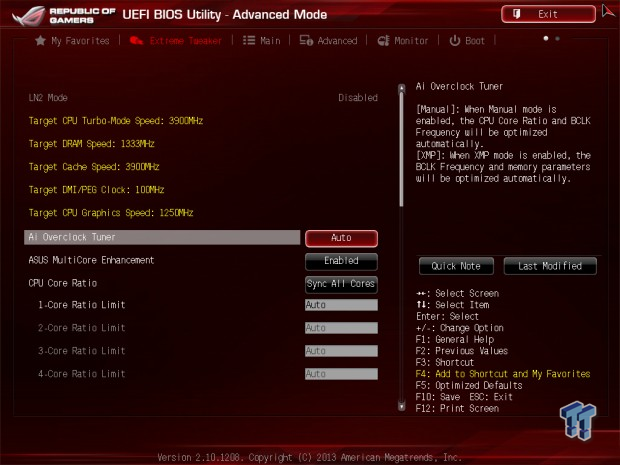The height and width of the screenshot is (465, 620).
Task: Click the 4-Core Ratio Limit label
Action: point(81,374)
